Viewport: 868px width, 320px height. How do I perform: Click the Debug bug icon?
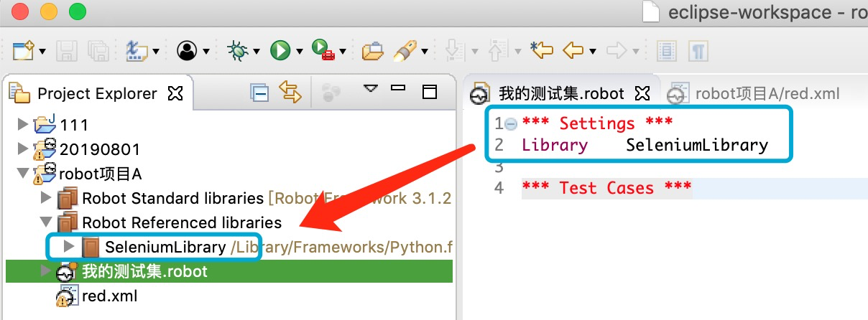pyautogui.click(x=236, y=50)
